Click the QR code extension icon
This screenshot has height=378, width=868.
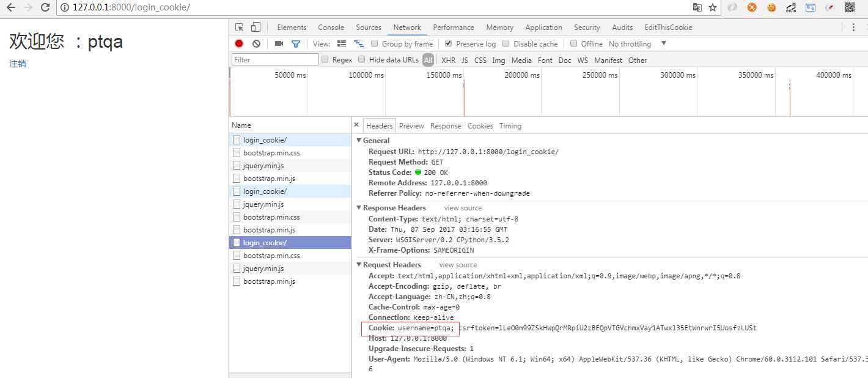850,7
